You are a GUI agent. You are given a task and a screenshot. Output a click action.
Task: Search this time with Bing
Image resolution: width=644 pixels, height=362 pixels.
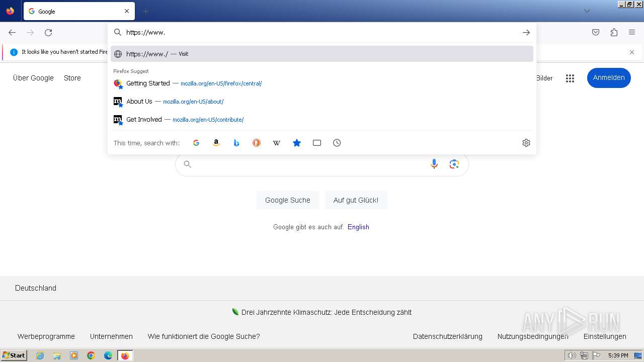tap(236, 143)
